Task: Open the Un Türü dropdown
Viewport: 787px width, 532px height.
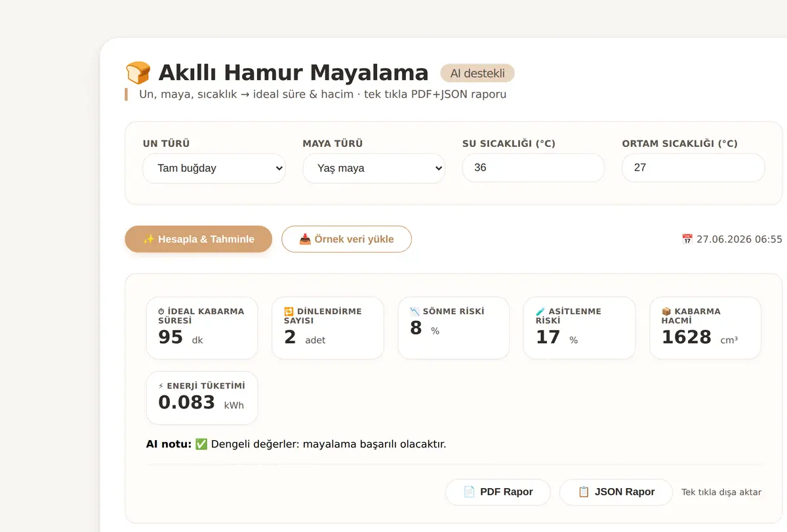Action: [214, 168]
